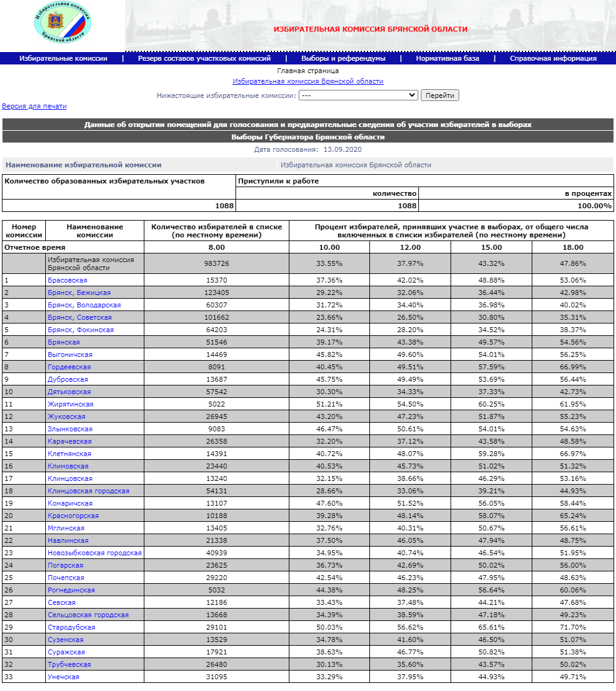Open the Дятьковская commission link
The width and height of the screenshot is (616, 691).
[69, 392]
